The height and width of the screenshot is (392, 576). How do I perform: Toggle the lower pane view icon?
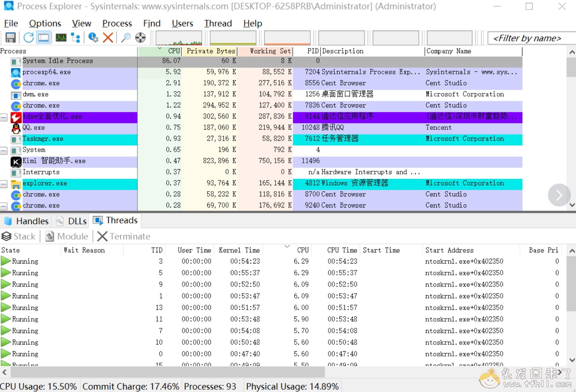click(43, 38)
